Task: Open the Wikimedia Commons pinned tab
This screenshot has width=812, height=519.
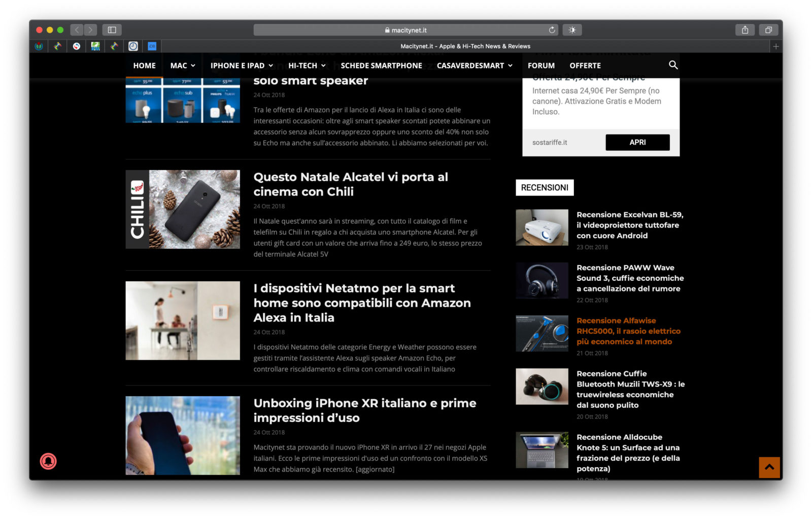Action: point(39,46)
